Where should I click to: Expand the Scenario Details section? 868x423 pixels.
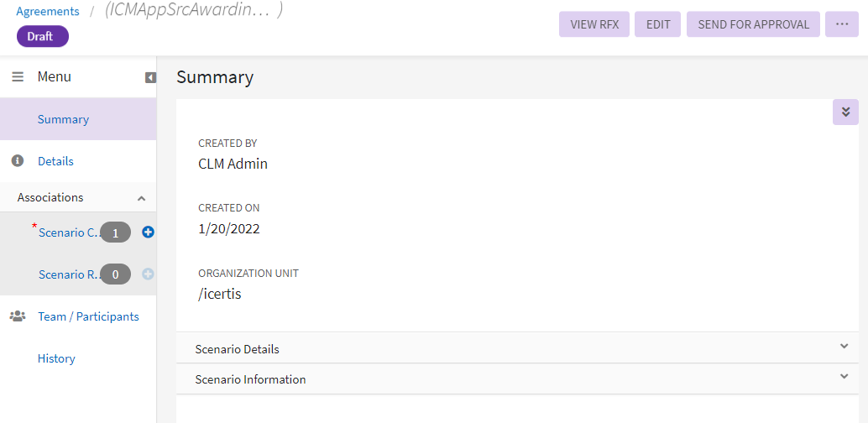(x=844, y=346)
